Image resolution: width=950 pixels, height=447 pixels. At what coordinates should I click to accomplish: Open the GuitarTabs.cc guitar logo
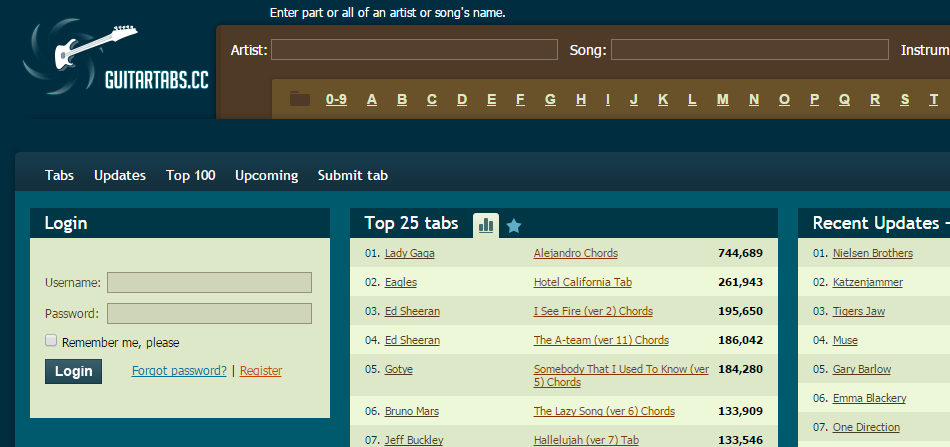tap(116, 58)
